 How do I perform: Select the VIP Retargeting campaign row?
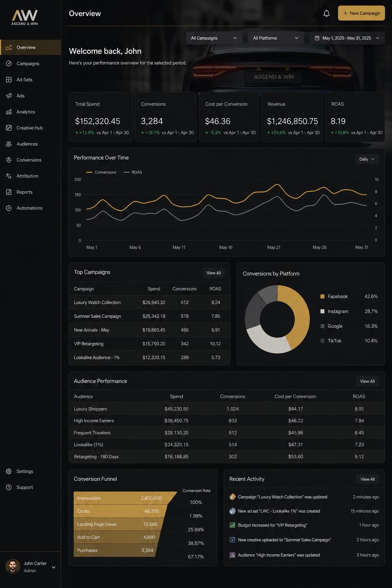(x=150, y=344)
